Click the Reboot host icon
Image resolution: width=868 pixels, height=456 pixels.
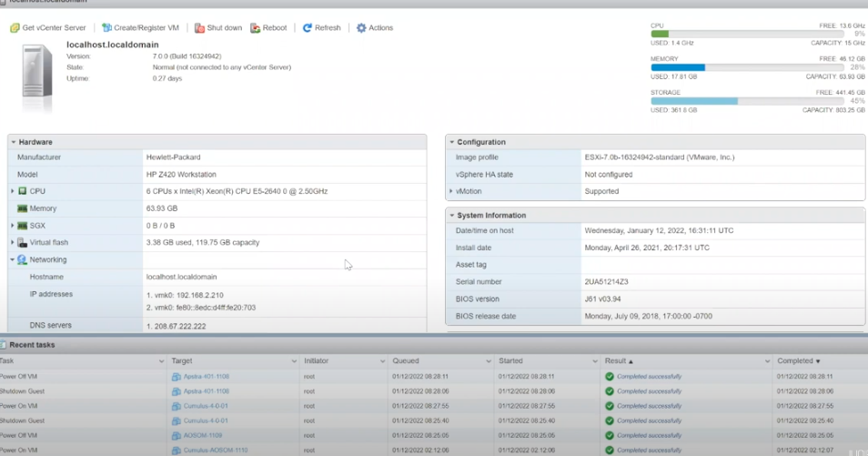pos(255,28)
